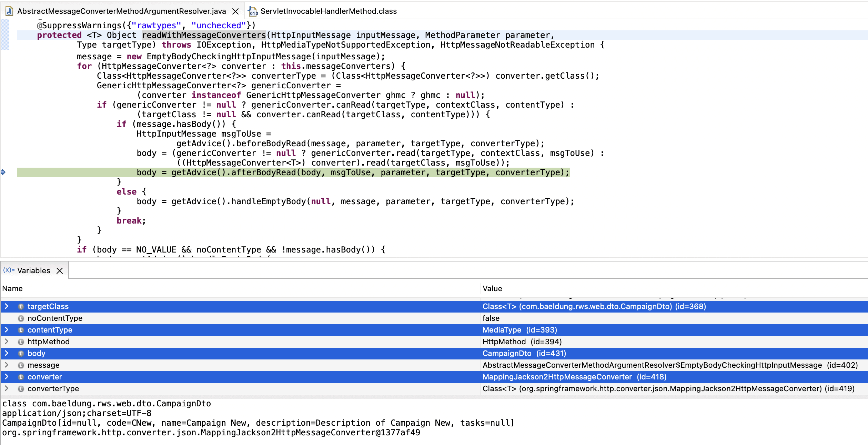The height and width of the screenshot is (445, 868).
Task: Expand the converter variable node
Action: (7, 377)
